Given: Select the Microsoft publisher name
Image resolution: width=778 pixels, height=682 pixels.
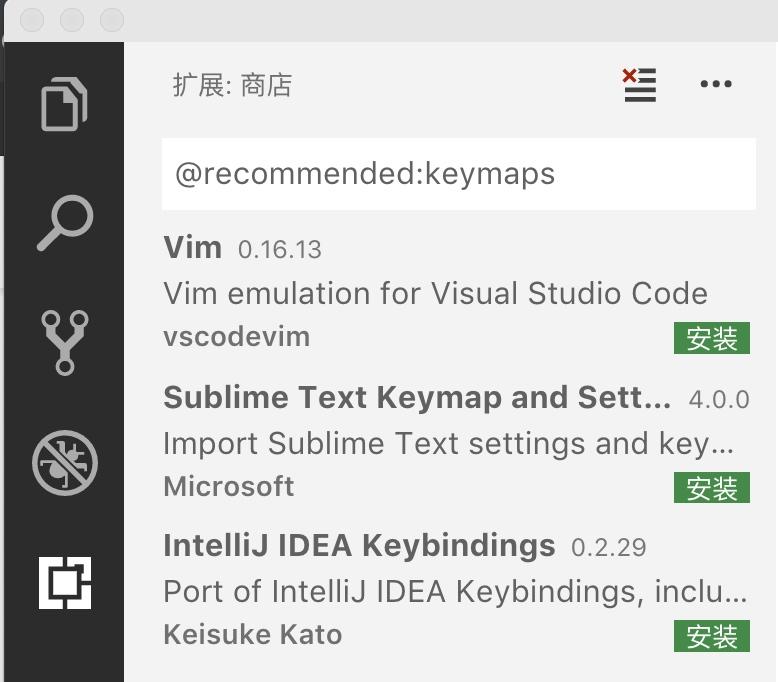Looking at the screenshot, I should (x=229, y=486).
